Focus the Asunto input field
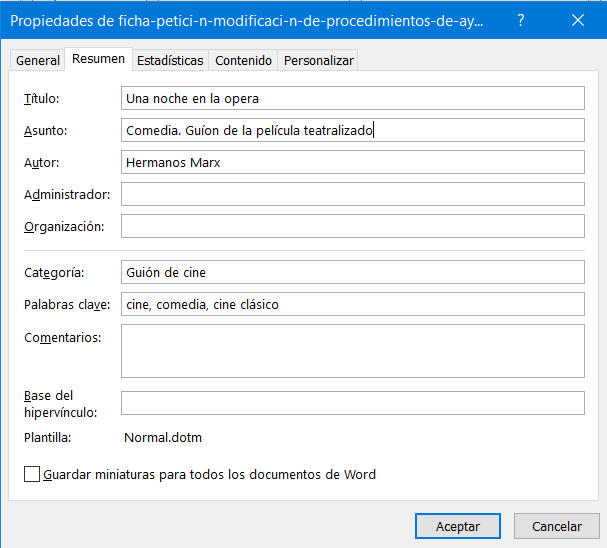This screenshot has height=548, width=607. click(x=352, y=130)
